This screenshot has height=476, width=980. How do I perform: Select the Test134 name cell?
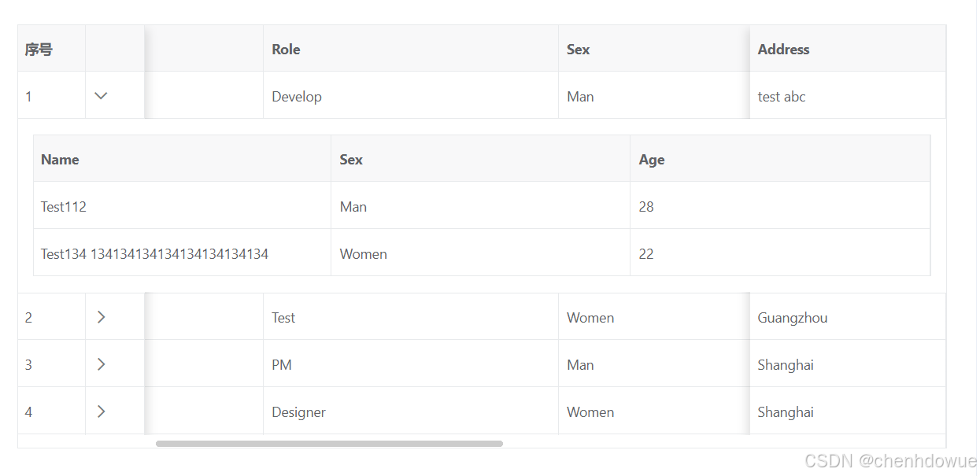(x=154, y=254)
